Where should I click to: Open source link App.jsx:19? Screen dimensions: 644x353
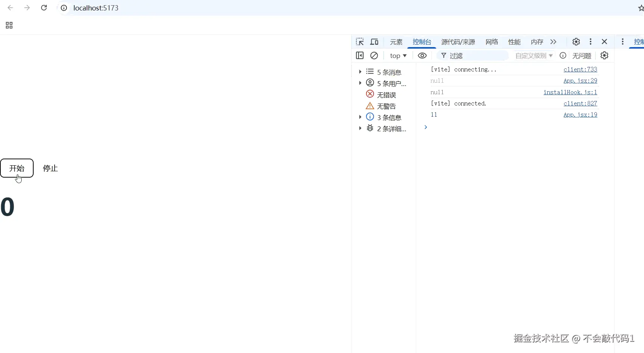[x=580, y=114]
